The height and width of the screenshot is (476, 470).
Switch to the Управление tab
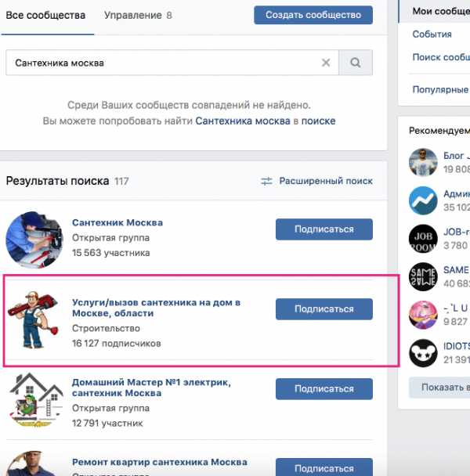pos(138,15)
